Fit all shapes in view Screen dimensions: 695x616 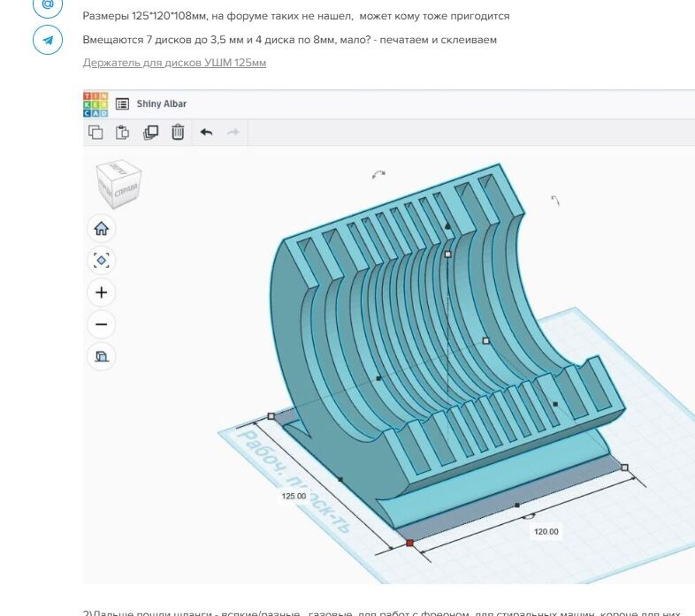coord(101,260)
